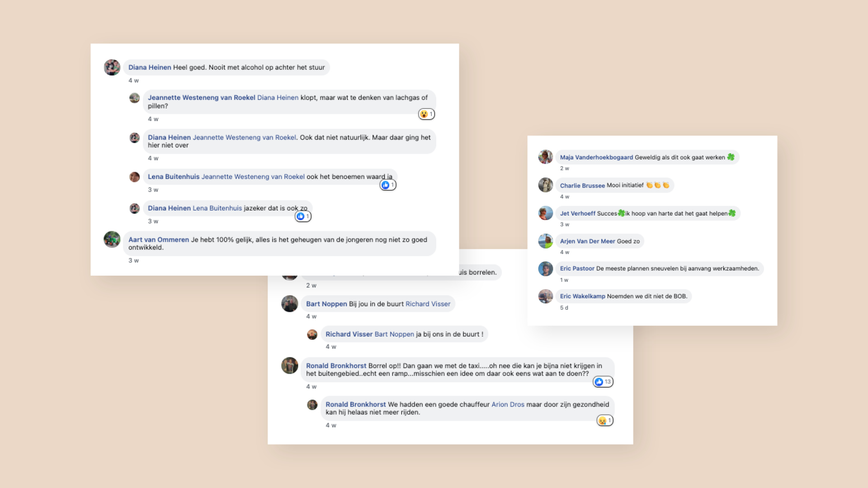Viewport: 868px width, 488px height.
Task: Click the like reaction on 'jazeker dat is ook zo'
Action: click(303, 216)
